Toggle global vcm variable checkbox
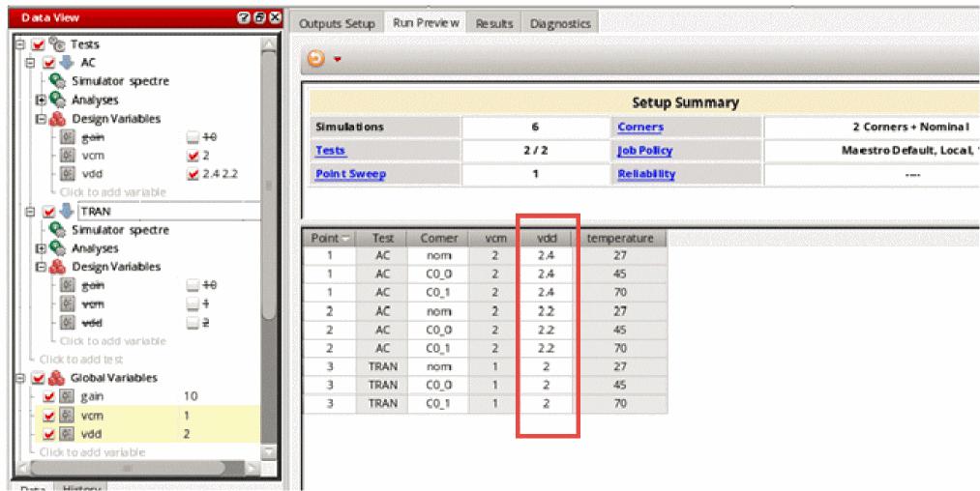Viewport: 980px width, 491px height. [48, 416]
